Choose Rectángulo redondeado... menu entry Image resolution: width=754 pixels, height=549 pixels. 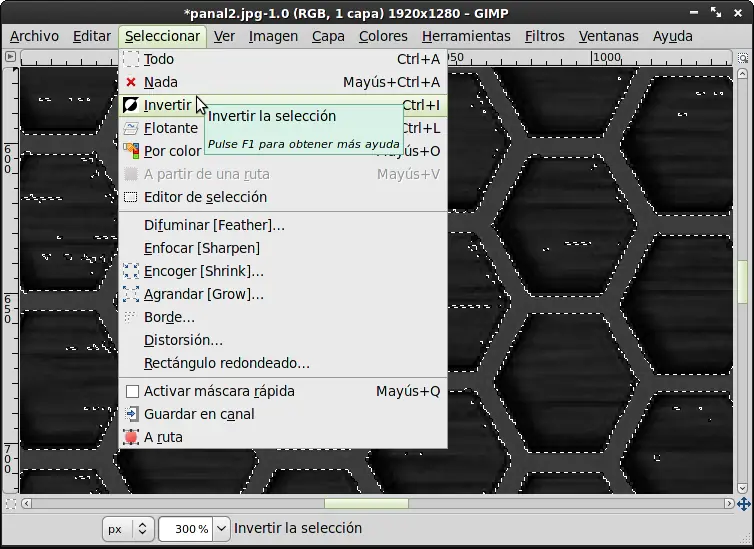[283, 363]
